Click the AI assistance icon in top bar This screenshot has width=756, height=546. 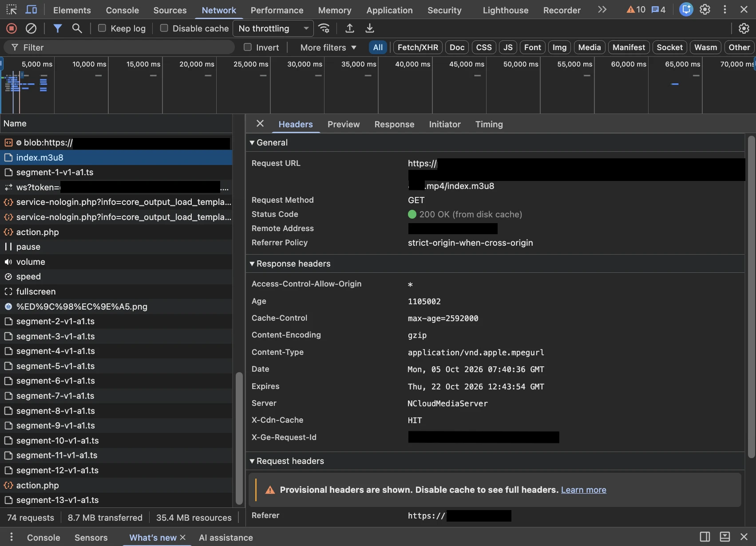pos(686,9)
